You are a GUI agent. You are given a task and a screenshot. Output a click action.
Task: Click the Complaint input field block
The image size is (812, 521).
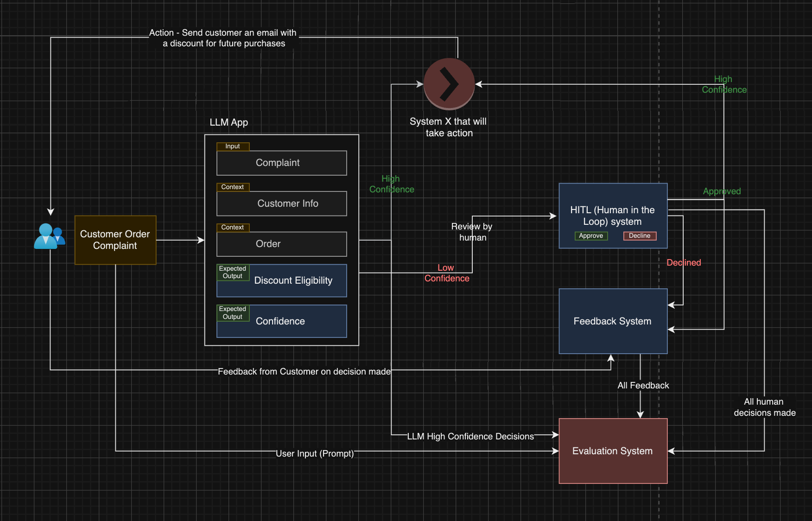pos(281,163)
